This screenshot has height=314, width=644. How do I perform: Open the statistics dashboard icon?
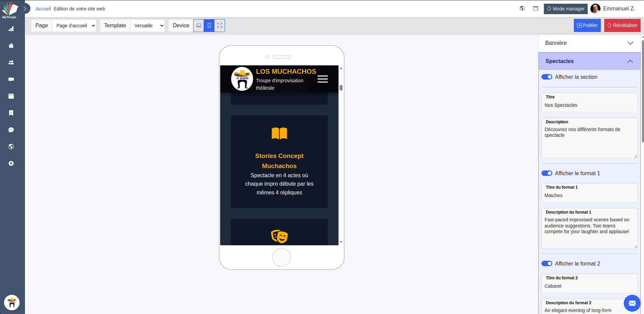pyautogui.click(x=11, y=29)
